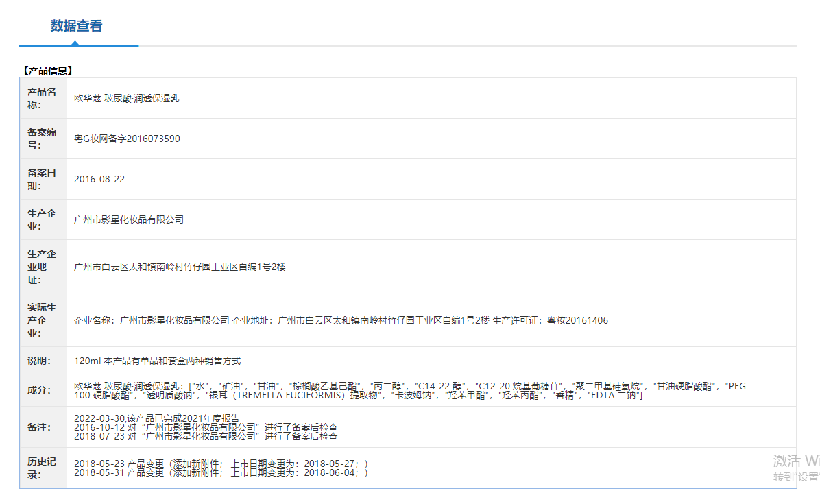Select first ingredients line starting 欧华蔻 玻尿酸

click(412, 386)
